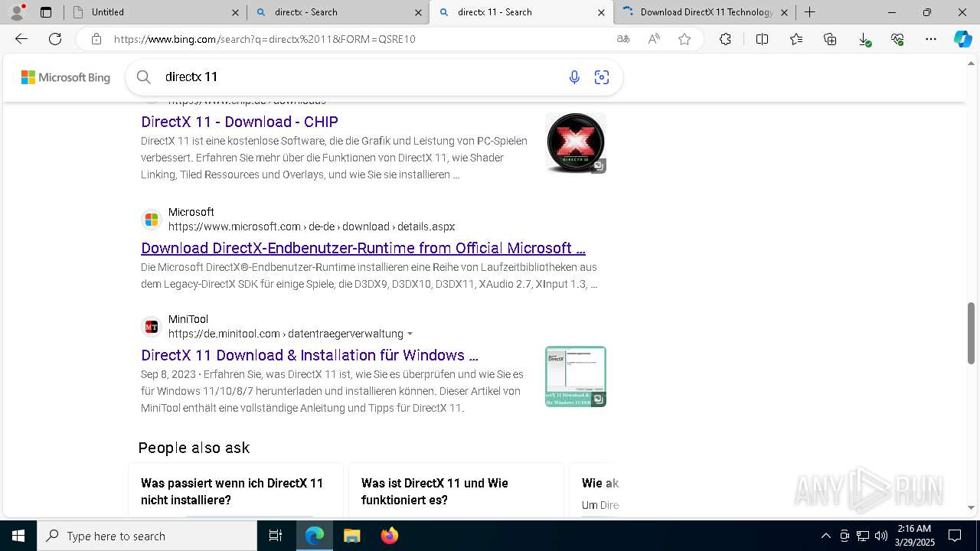This screenshot has width=980, height=551.
Task: Select the 'directx 11 - Search' tab
Action: (521, 12)
